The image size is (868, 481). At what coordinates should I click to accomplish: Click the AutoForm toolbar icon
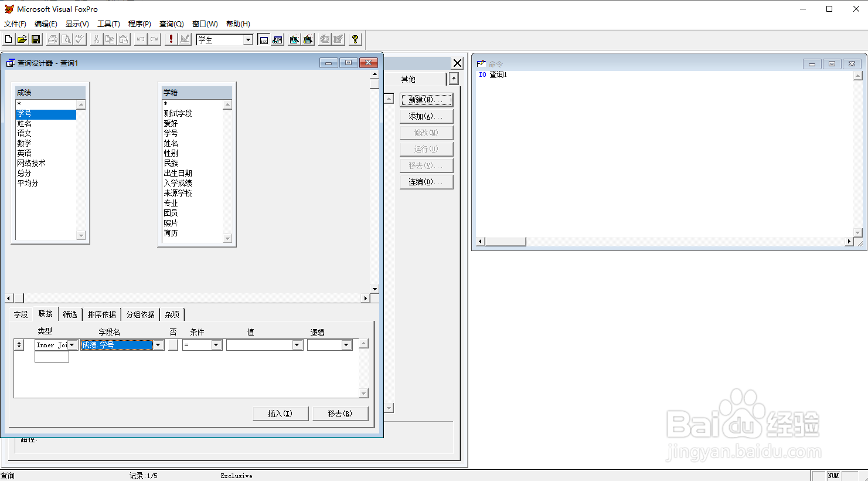pyautogui.click(x=325, y=39)
